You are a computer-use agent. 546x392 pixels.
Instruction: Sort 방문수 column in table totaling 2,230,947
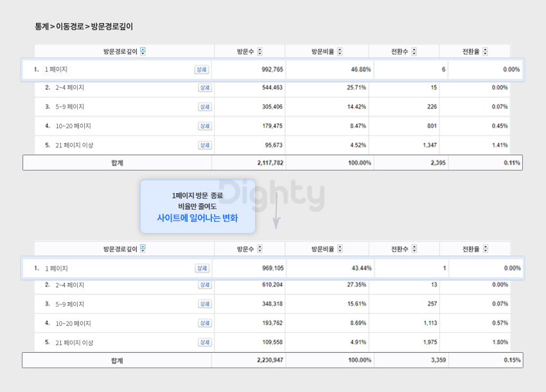[260, 249]
